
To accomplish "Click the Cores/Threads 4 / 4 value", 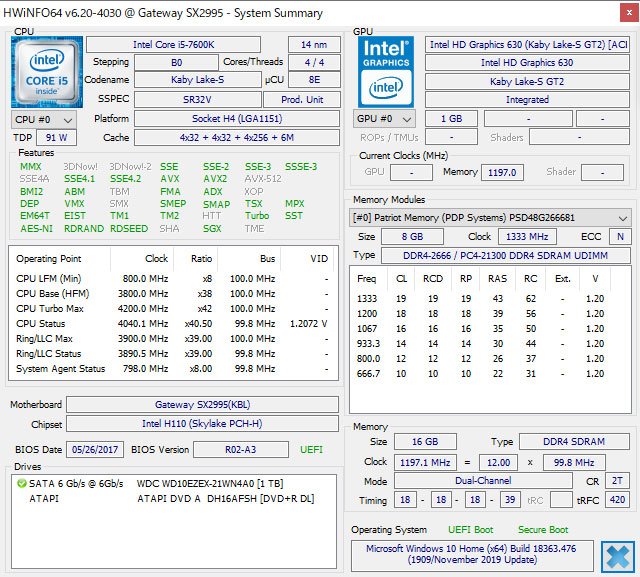I will (314, 62).
